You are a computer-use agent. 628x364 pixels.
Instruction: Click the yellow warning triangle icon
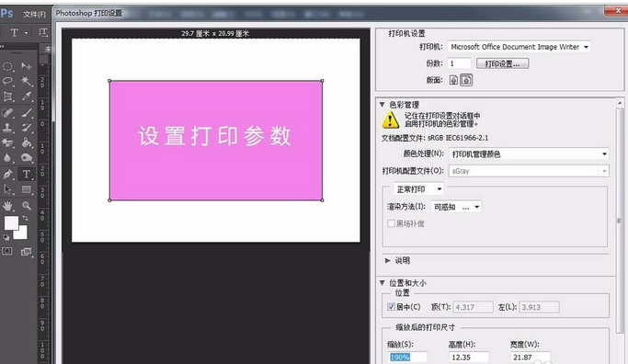391,119
